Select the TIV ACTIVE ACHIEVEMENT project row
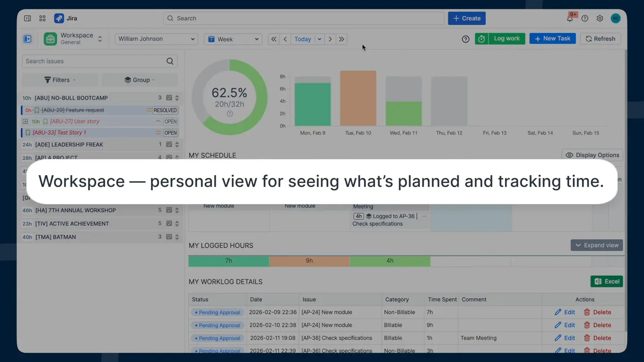 pos(101,223)
